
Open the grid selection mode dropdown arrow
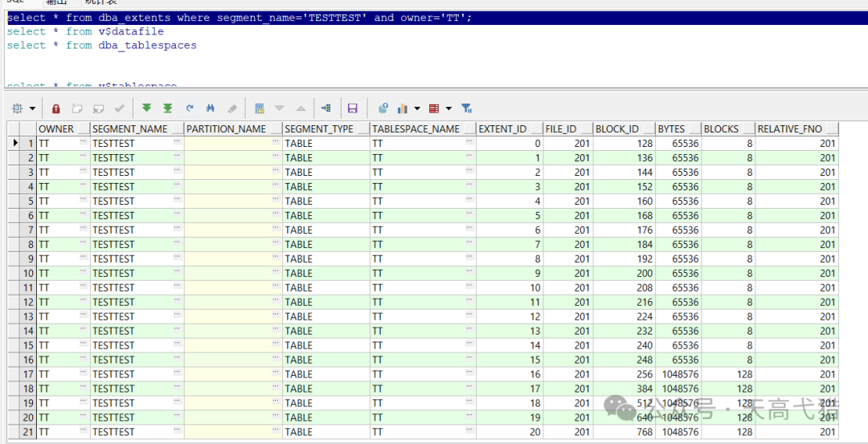pos(33,108)
